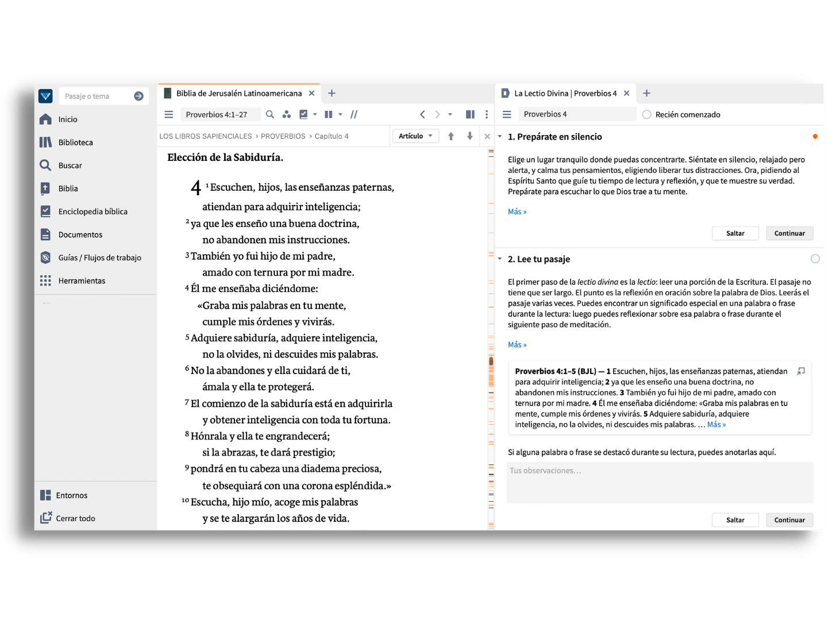Open the Buscar search panel
The image size is (840, 631).
[70, 166]
